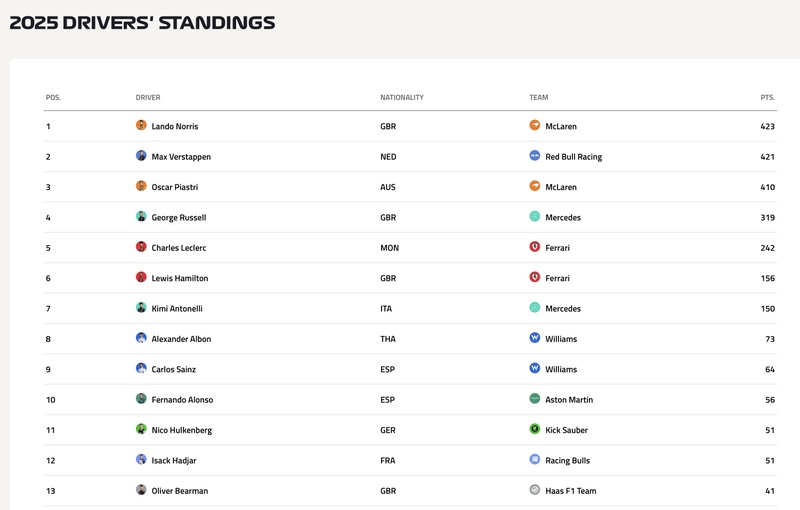Open Nico Hulkenberg's driver name link
Screen dimensions: 800x510
click(182, 430)
